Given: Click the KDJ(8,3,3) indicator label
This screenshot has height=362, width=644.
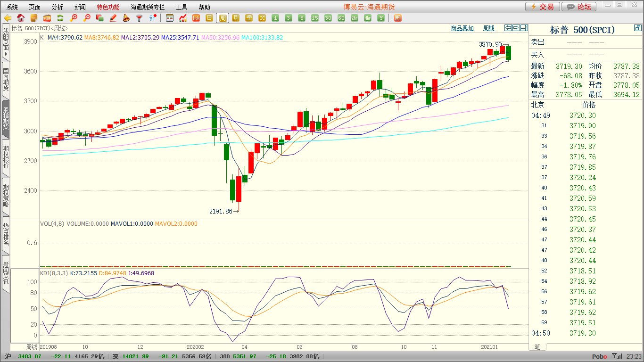Looking at the screenshot, I should [54, 273].
